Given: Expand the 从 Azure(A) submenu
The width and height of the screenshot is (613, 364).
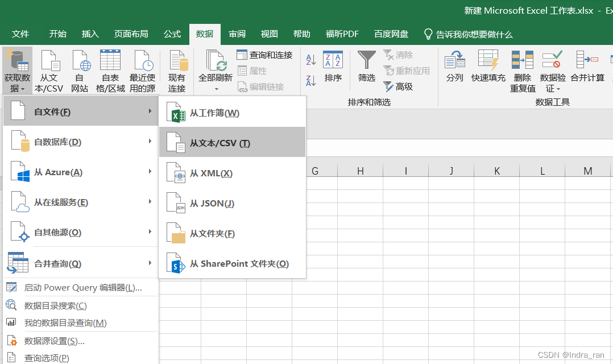Looking at the screenshot, I should coord(81,172).
